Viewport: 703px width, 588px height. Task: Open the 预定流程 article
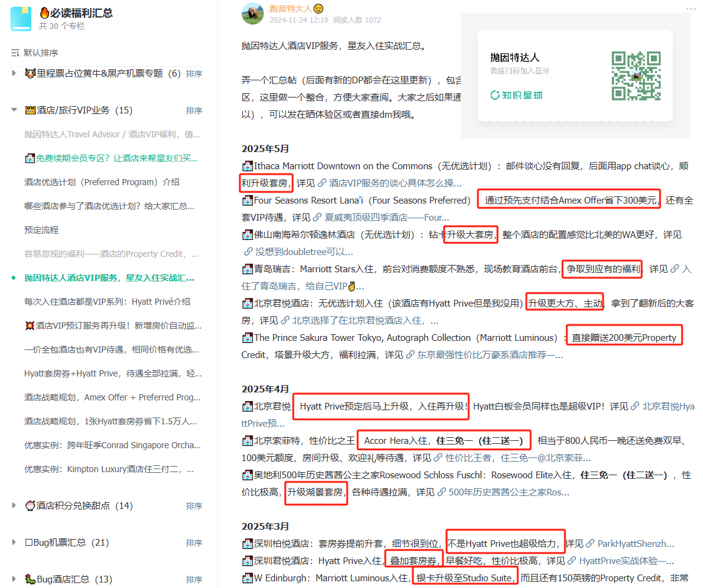pos(41,230)
